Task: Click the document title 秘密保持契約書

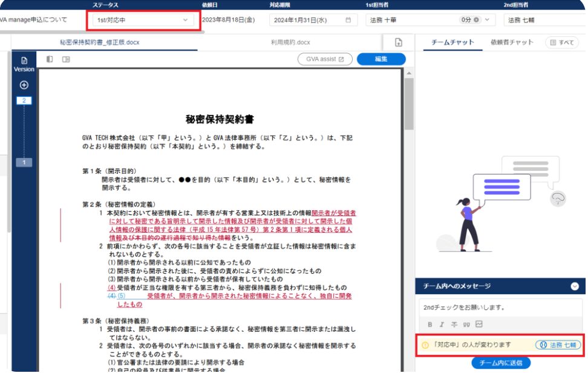Action: 220,119
